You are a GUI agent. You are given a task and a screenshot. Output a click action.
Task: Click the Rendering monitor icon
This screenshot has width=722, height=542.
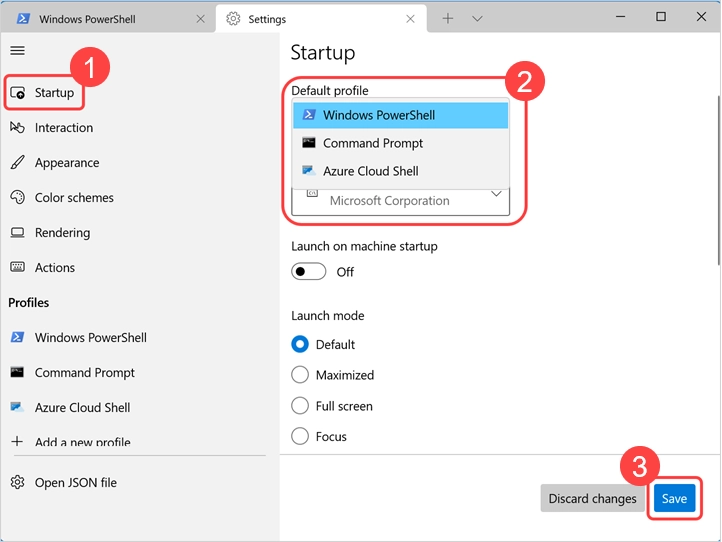17,233
